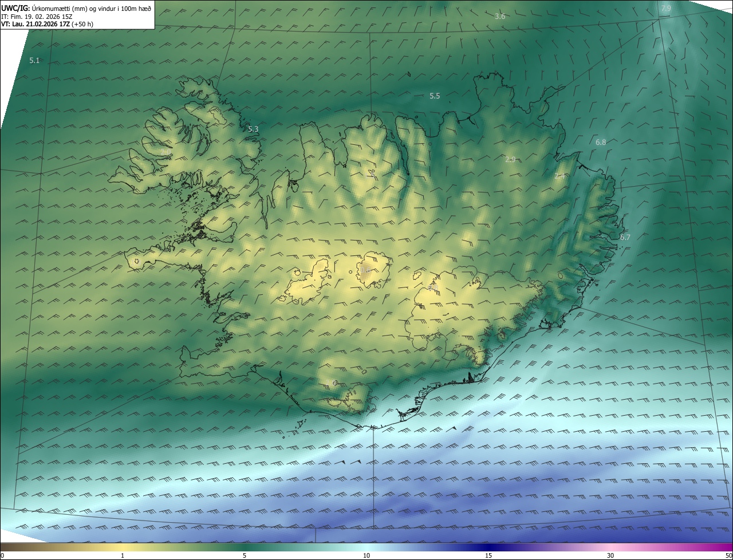
Task: Click the 'IT: Fim. 19. 02. 2026 15Z' line
Action: (x=36, y=17)
